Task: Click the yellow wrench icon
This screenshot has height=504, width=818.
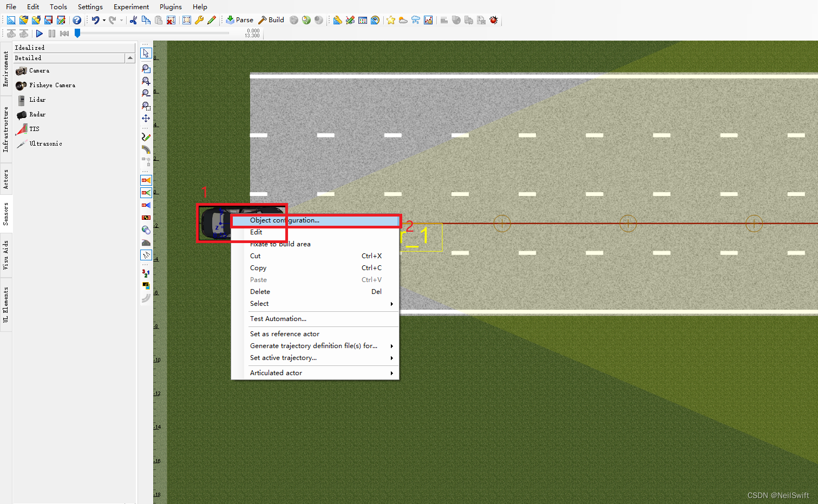Action: pos(199,20)
